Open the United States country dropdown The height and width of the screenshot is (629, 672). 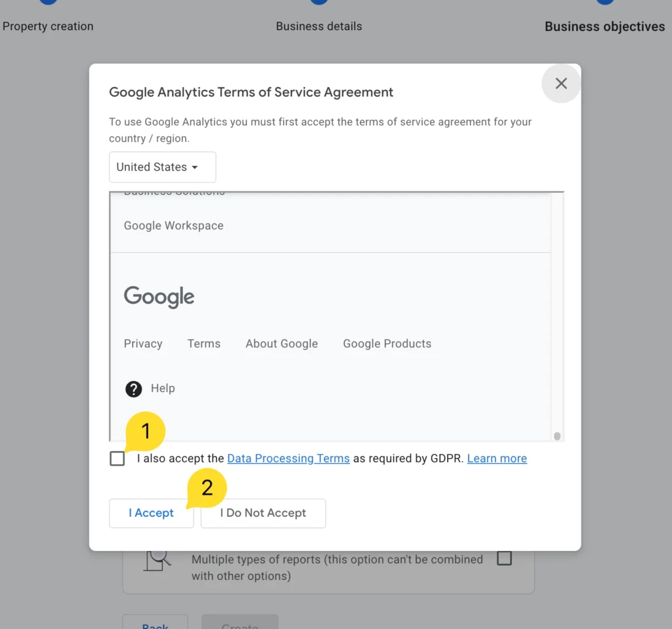163,167
